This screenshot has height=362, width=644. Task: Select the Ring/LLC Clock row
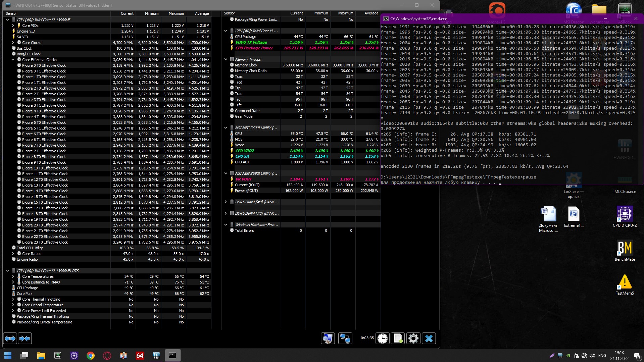[x=107, y=54]
